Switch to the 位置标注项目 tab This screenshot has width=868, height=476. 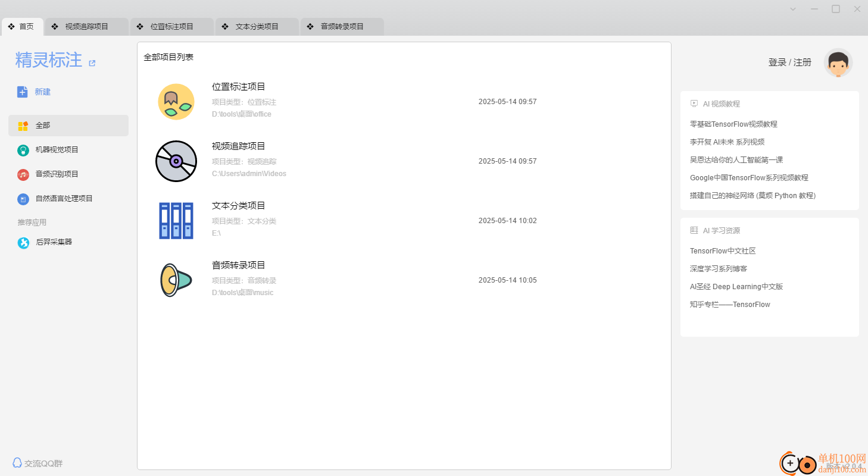click(172, 27)
